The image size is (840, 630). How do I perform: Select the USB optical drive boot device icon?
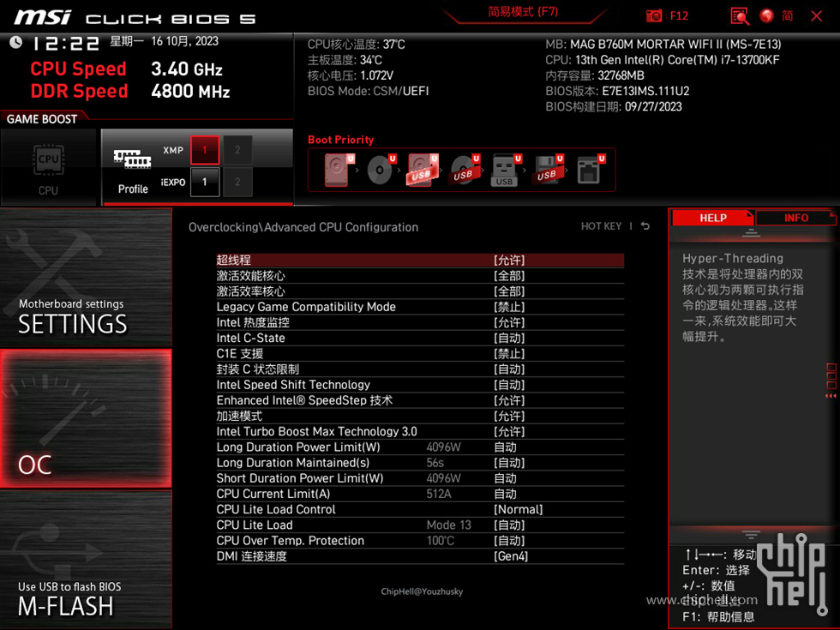[x=465, y=171]
